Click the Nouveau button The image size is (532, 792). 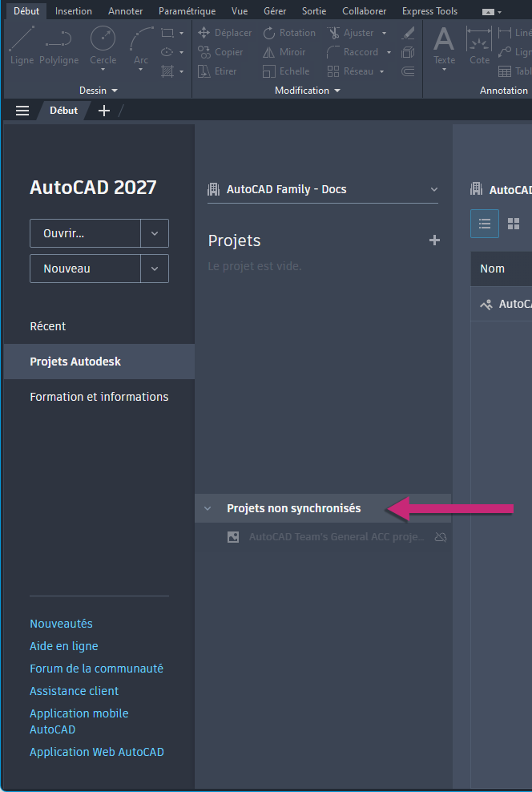click(85, 269)
